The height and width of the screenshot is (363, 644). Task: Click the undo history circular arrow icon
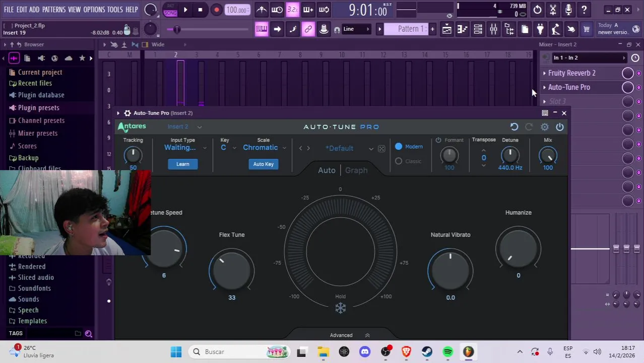pos(538,10)
